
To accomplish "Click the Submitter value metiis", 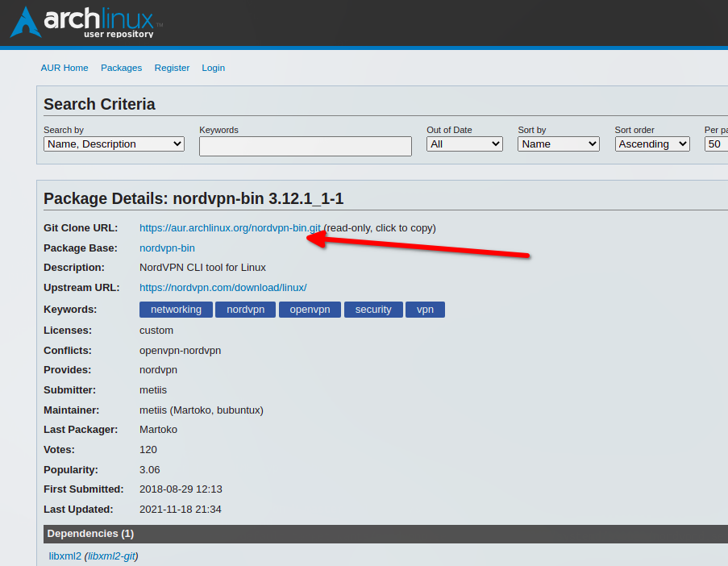I will 153,390.
